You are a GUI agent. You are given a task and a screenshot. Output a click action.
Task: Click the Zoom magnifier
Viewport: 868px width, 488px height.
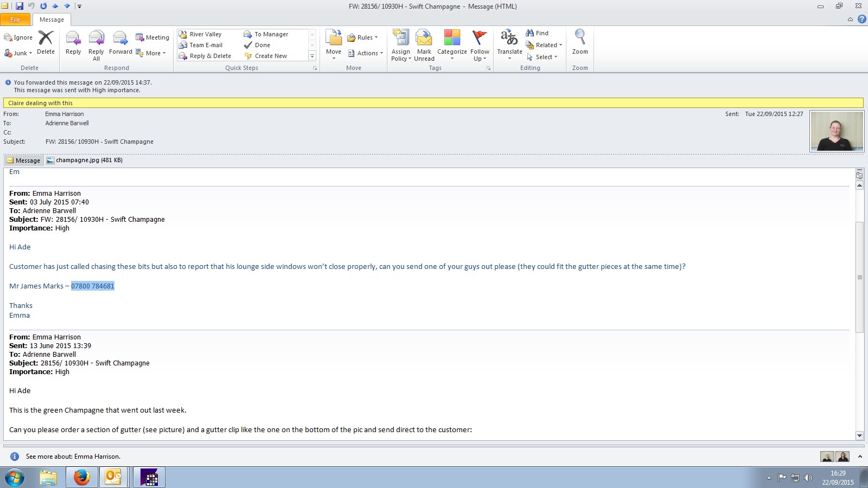pos(580,42)
